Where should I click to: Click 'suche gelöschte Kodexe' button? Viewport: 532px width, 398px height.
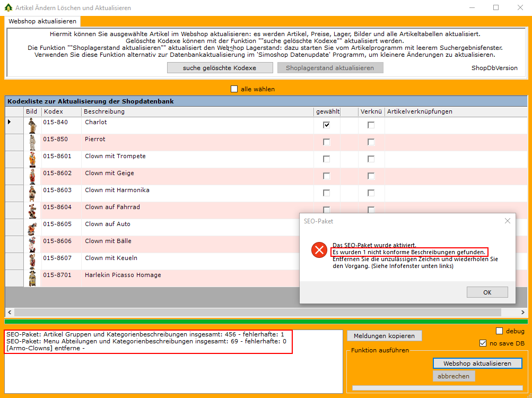pos(220,68)
